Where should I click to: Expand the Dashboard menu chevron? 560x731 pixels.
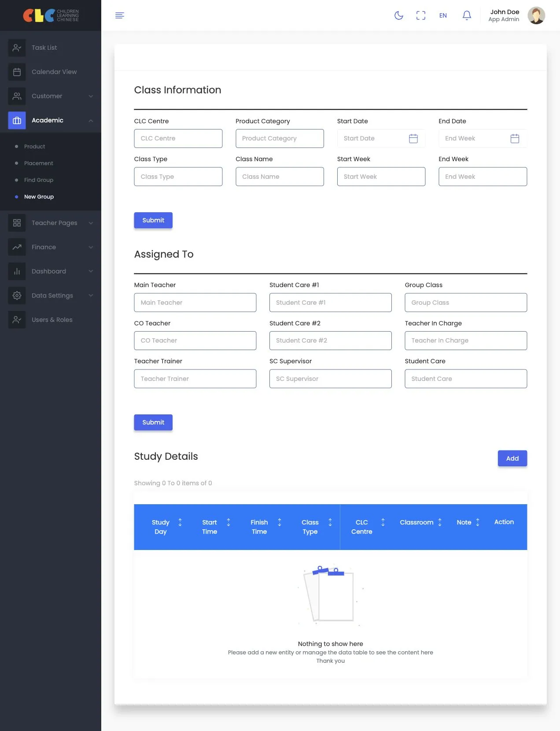[91, 271]
